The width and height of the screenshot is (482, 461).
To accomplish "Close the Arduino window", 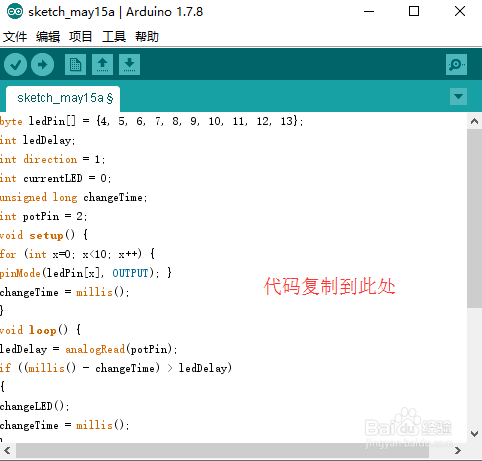I will click(460, 11).
